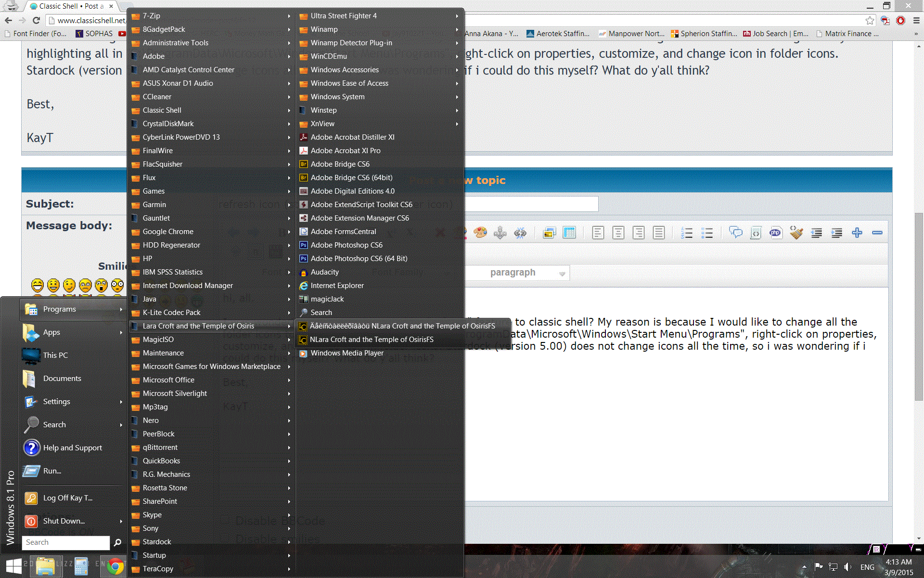Click the Chrome icon on the taskbar
The image size is (924, 578).
coord(115,566)
